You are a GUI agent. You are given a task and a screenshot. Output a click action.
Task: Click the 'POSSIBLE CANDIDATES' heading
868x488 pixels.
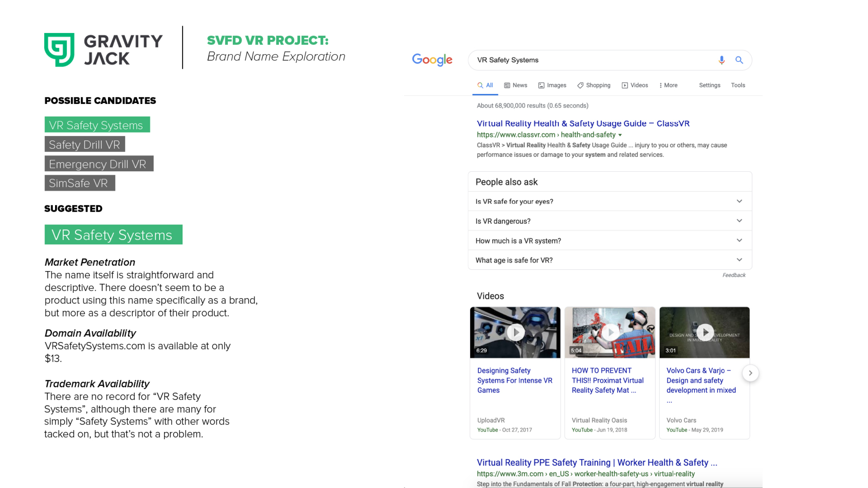tap(100, 101)
